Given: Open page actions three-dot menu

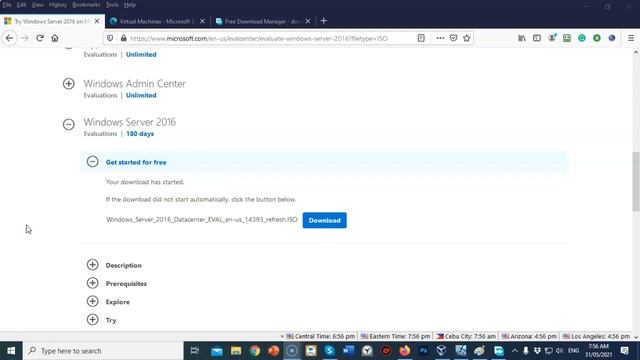Looking at the screenshot, I should (x=440, y=38).
